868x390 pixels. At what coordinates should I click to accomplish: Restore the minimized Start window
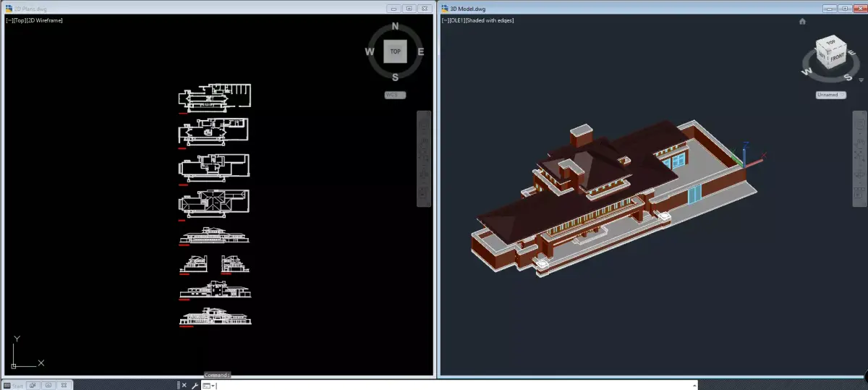(x=33, y=386)
